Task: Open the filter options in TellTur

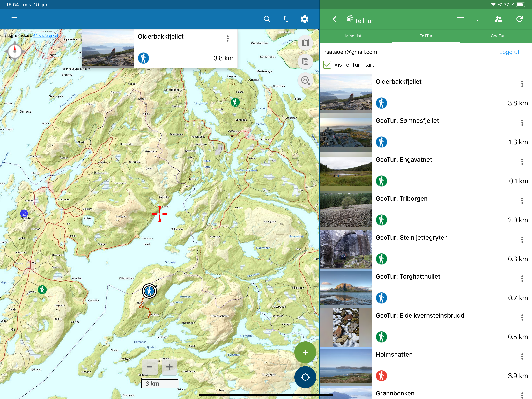Action: tap(477, 19)
